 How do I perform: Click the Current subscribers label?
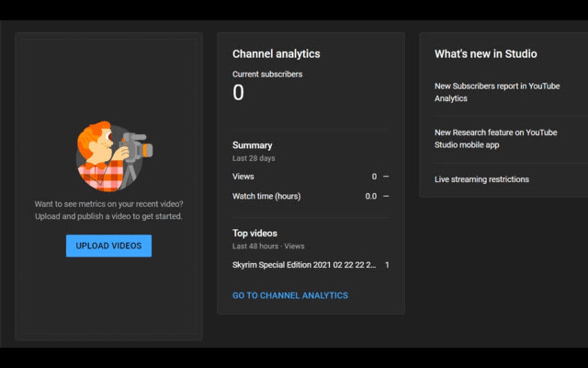(x=267, y=74)
